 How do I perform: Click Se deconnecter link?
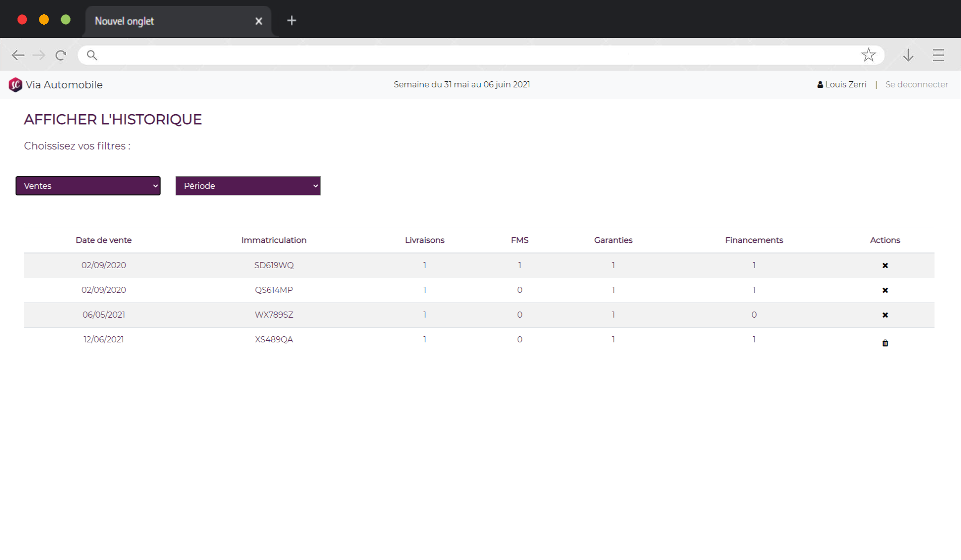(916, 85)
